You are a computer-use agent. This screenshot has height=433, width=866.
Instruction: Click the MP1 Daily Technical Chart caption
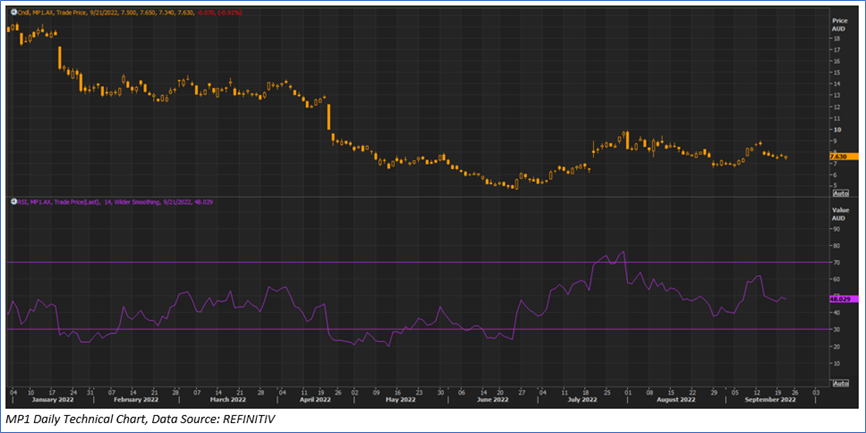(141, 420)
